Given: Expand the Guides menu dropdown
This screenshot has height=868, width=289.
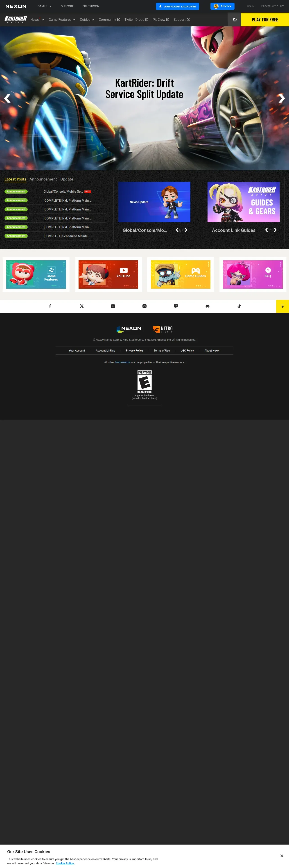Looking at the screenshot, I should pyautogui.click(x=87, y=20).
